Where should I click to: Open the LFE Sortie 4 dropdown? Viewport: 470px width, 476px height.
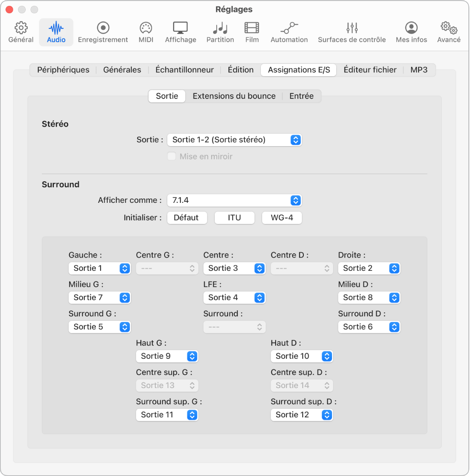(234, 298)
